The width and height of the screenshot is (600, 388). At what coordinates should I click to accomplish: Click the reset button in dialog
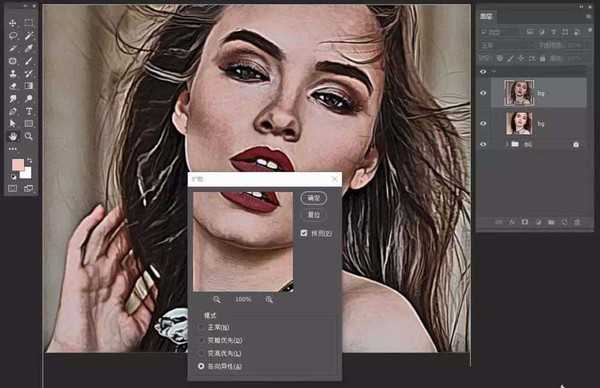[x=313, y=215]
